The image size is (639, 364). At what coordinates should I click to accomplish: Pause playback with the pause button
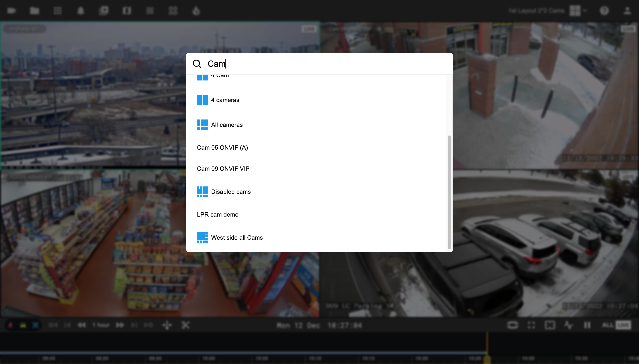(587, 325)
